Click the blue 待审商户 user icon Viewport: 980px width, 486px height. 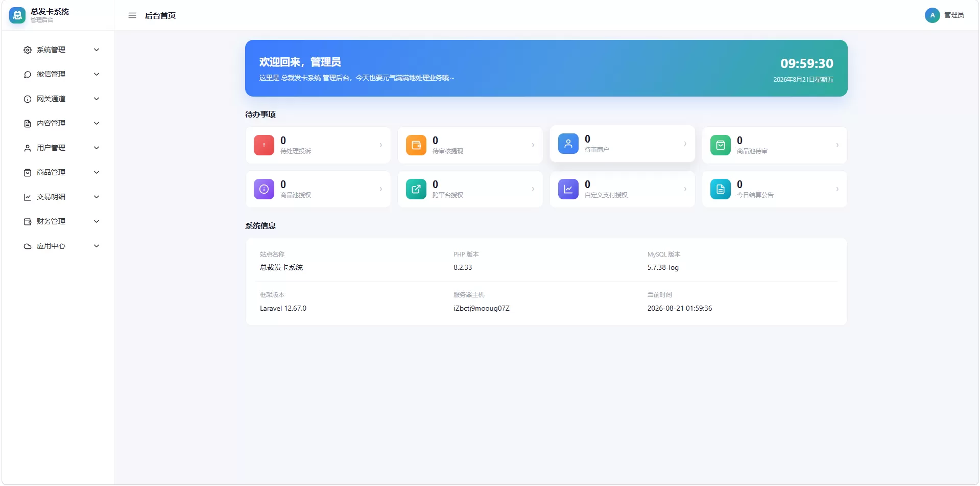click(568, 144)
